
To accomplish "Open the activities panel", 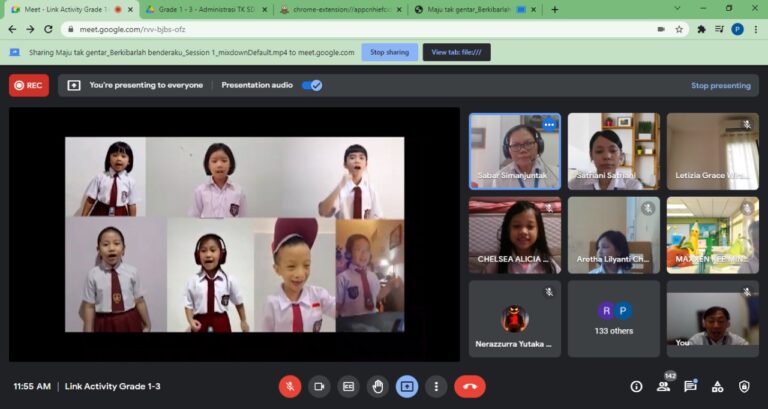I will [717, 386].
